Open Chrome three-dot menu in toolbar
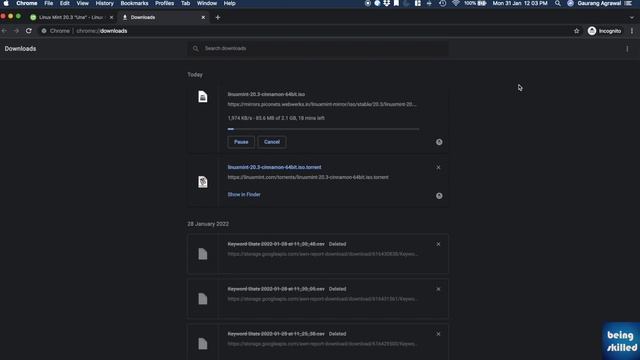 click(632, 31)
